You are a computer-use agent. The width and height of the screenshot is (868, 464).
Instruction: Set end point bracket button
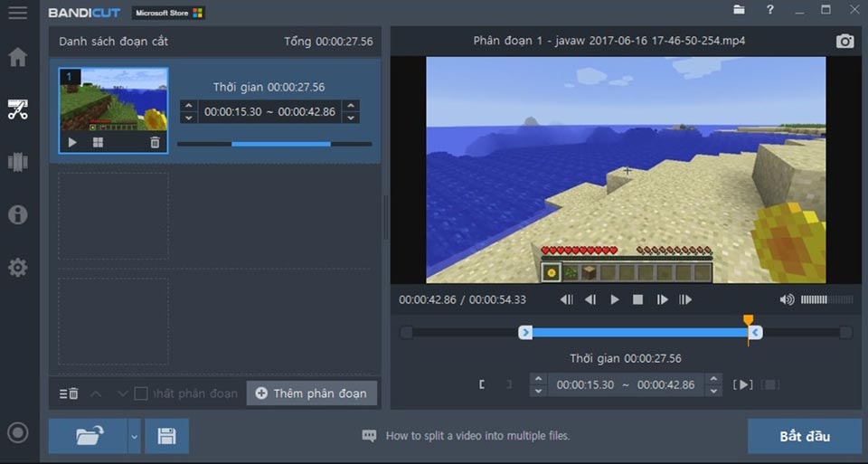(x=509, y=384)
